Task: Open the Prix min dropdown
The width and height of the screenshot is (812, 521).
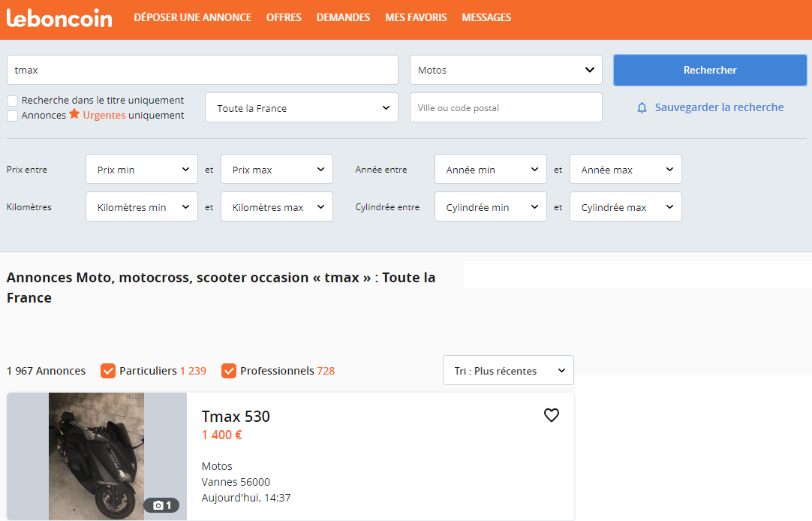Action: pyautogui.click(x=141, y=170)
